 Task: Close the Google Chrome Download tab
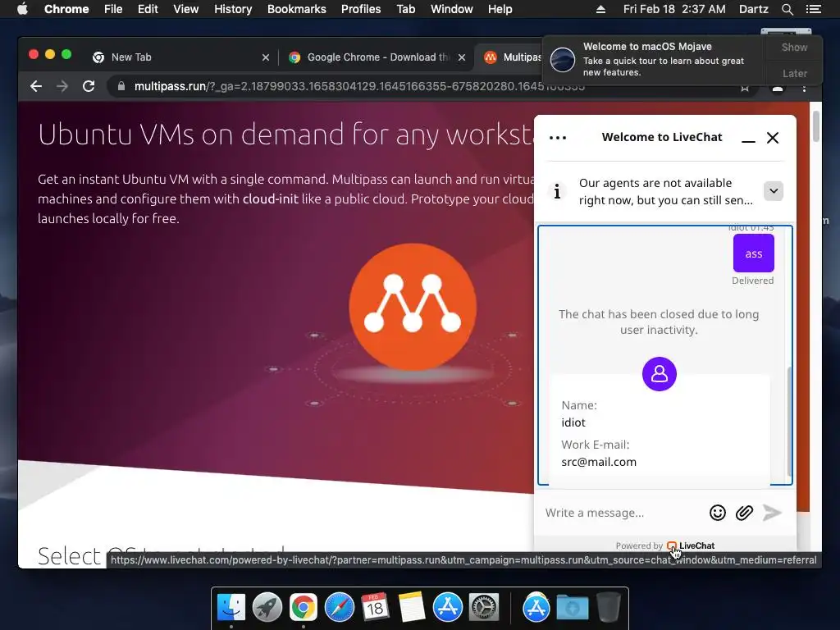[461, 57]
